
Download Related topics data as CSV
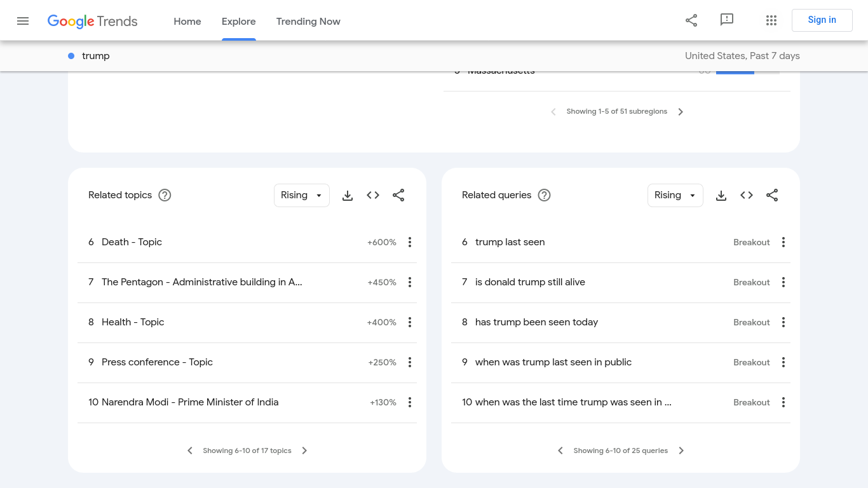(x=348, y=195)
